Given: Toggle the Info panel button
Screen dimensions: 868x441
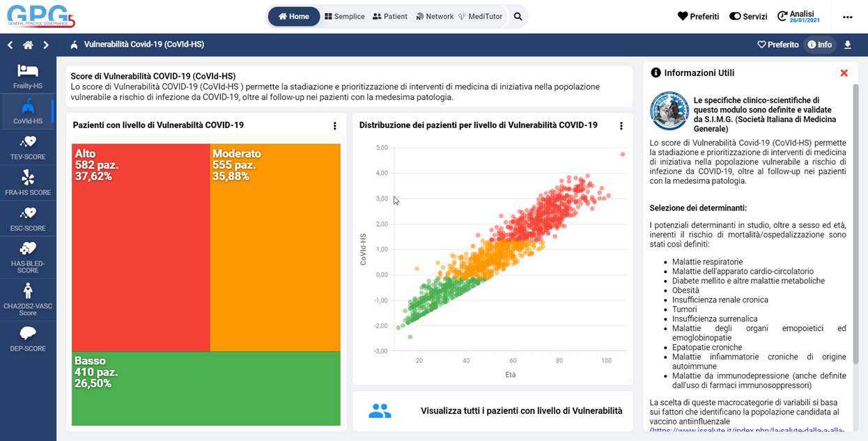Looking at the screenshot, I should (819, 45).
